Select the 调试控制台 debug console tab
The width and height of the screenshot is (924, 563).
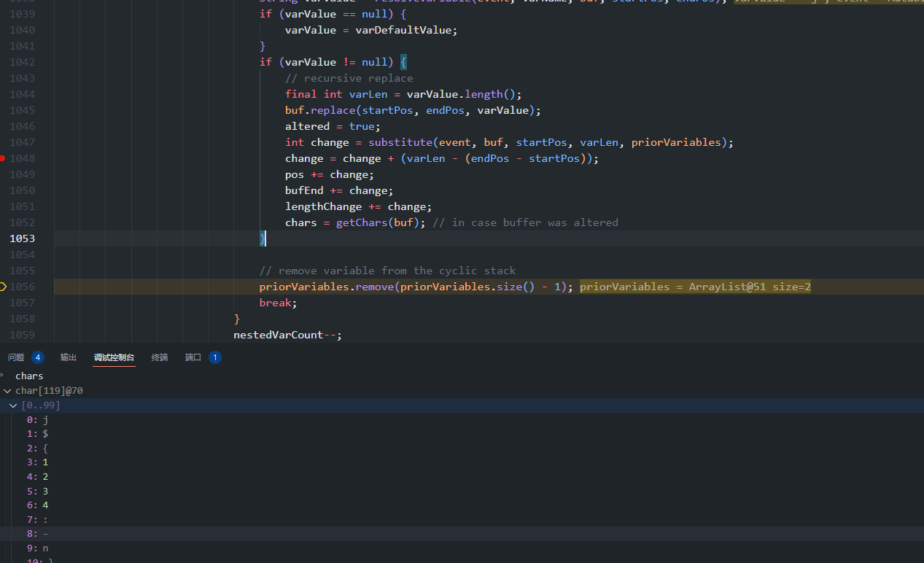pyautogui.click(x=114, y=357)
